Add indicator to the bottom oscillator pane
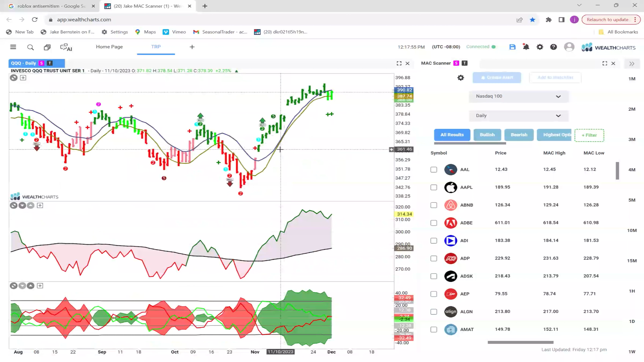644x362 pixels. point(40,286)
